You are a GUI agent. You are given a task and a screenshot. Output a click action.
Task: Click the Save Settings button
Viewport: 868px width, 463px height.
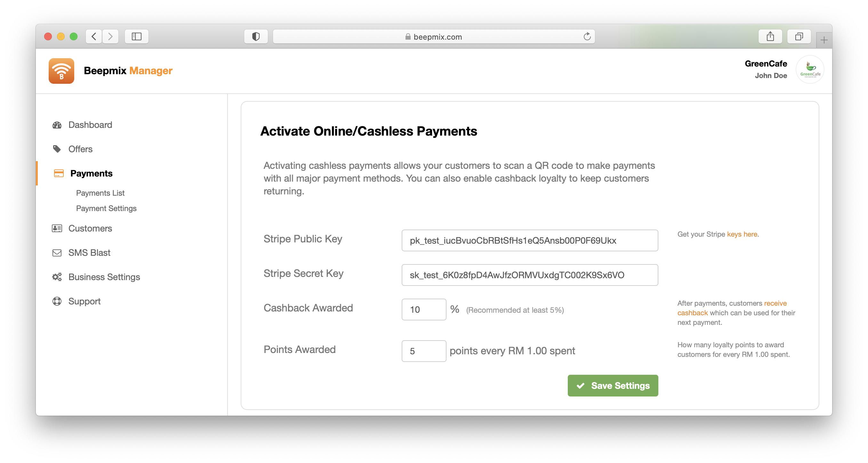(x=613, y=386)
